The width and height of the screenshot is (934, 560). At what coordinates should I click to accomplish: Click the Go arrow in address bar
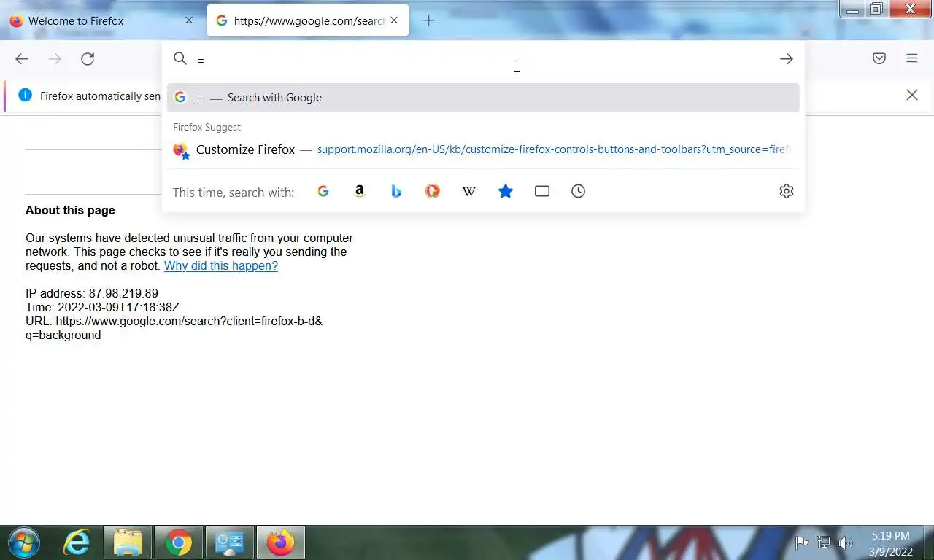pos(786,59)
